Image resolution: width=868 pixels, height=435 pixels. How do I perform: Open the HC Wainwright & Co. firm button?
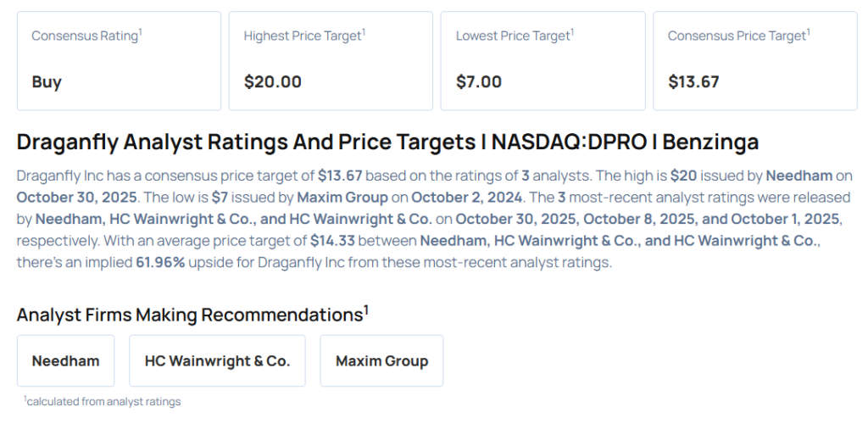tap(217, 360)
